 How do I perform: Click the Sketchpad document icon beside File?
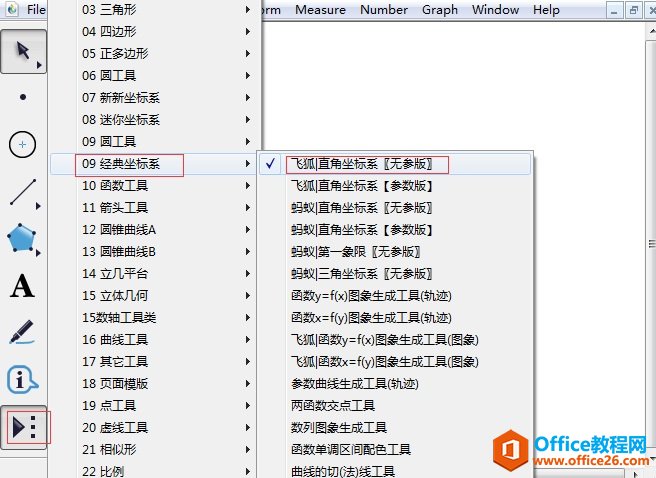coord(12,9)
